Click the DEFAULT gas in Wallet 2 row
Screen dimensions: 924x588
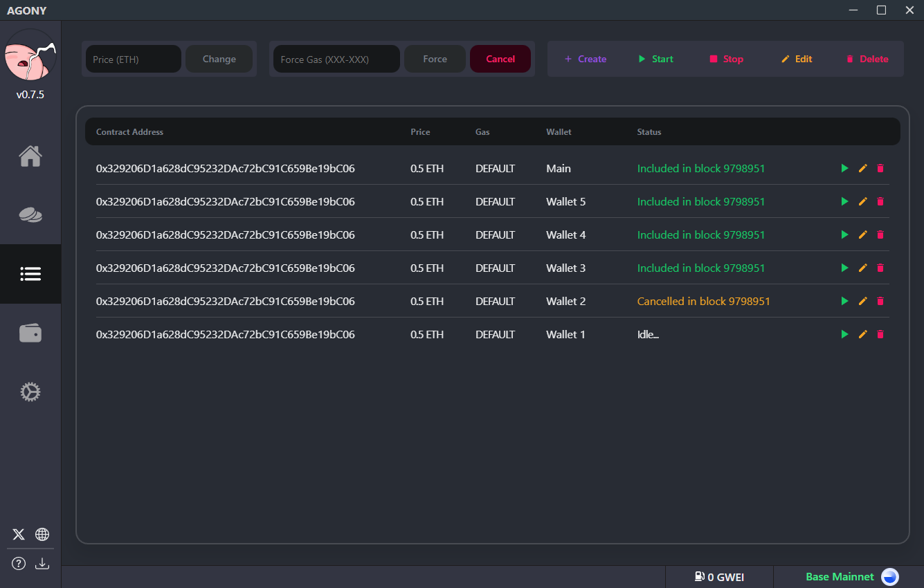[495, 301]
